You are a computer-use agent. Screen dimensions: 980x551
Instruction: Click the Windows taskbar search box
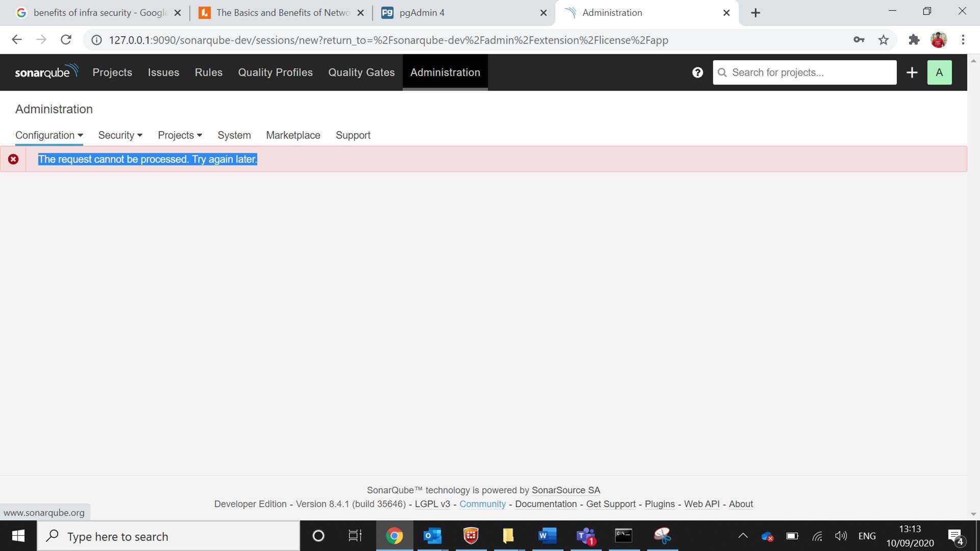[168, 536]
